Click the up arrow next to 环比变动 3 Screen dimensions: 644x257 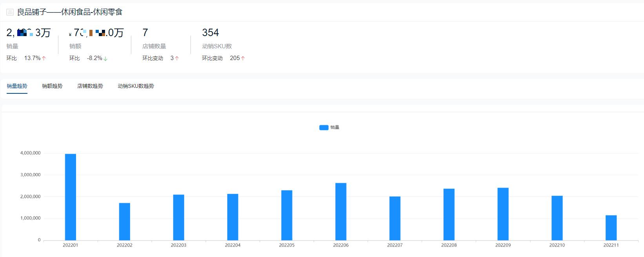pyautogui.click(x=177, y=58)
